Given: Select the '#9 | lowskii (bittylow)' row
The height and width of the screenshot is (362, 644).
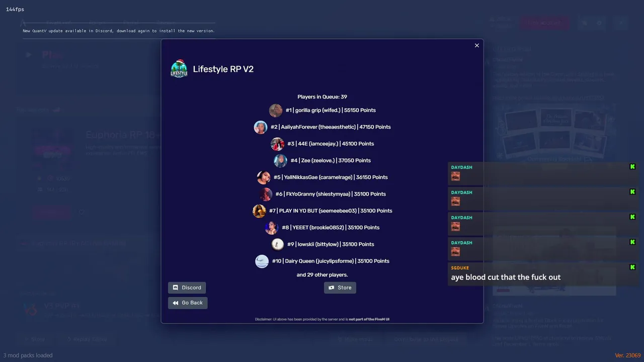Looking at the screenshot, I should click(x=323, y=244).
